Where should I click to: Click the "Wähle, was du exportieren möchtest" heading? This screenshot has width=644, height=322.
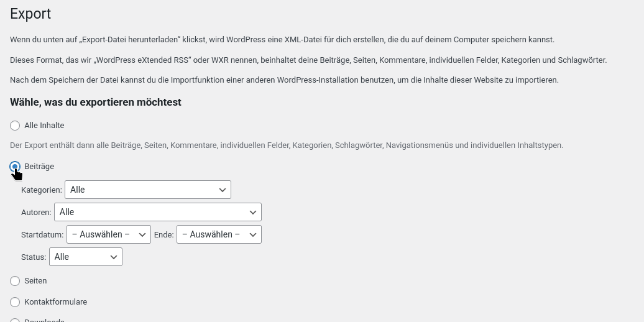[95, 102]
